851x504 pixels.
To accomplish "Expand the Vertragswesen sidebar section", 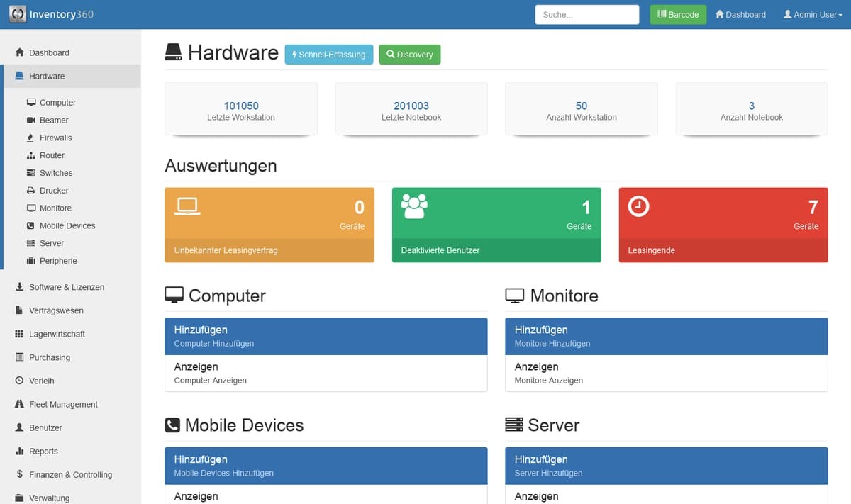I will 56,310.
